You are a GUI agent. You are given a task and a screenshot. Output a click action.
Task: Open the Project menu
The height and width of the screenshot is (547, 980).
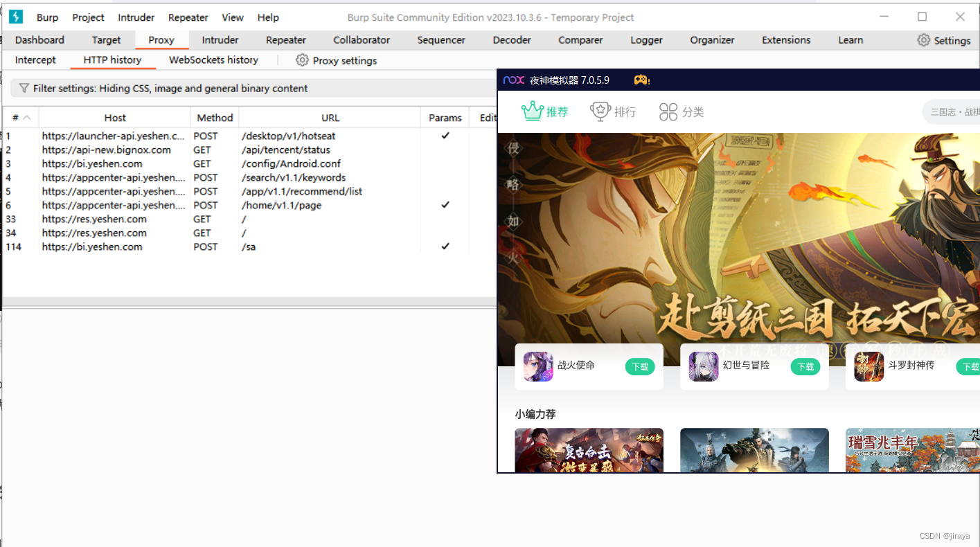89,17
